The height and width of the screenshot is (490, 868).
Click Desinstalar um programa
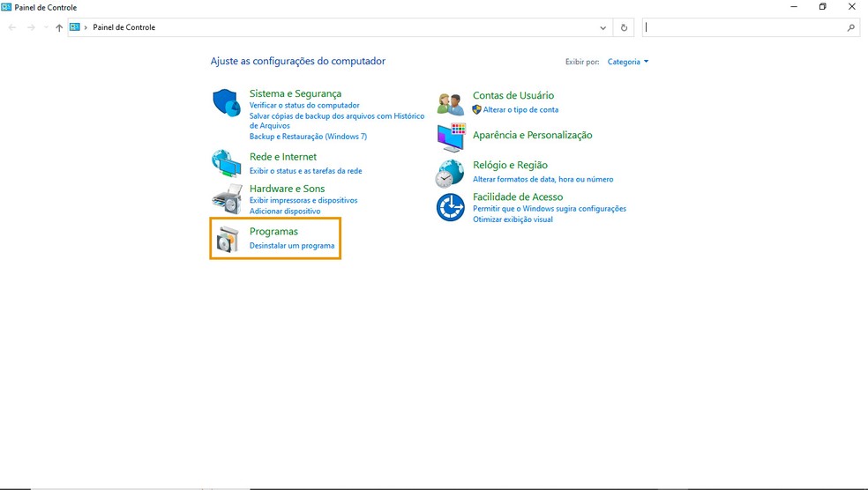[292, 246]
